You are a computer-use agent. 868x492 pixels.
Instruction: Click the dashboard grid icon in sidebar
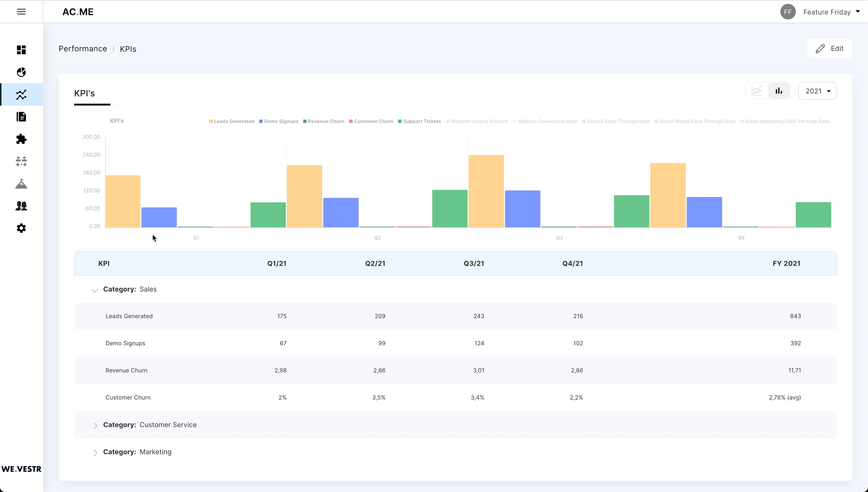(x=21, y=50)
